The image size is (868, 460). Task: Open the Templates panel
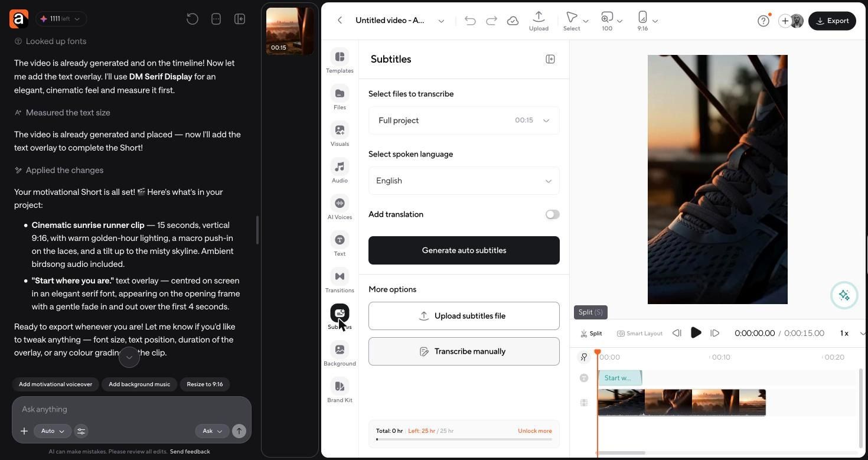pyautogui.click(x=340, y=61)
